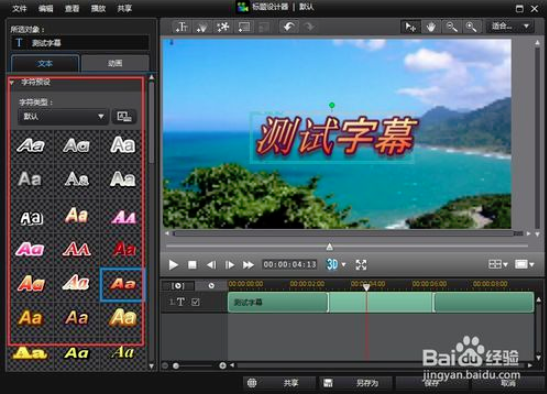Switch preview to full screen
Viewport: 547px width, 394px height.
tap(361, 265)
